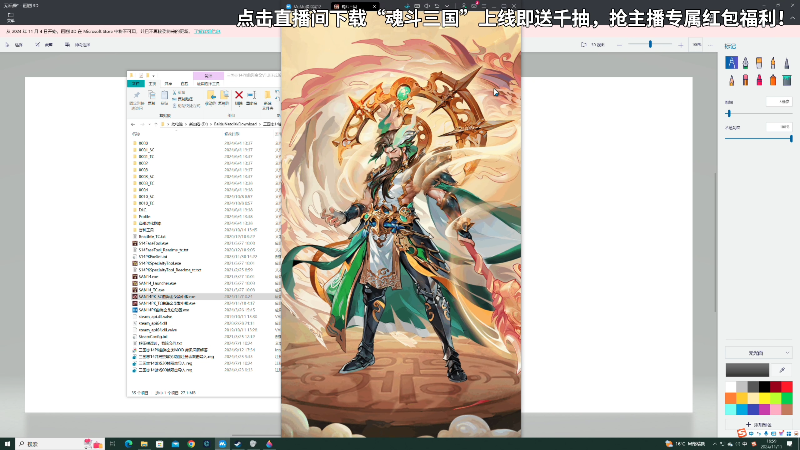Select the Oil brush tool
This screenshot has height=450, width=800.
(x=759, y=63)
